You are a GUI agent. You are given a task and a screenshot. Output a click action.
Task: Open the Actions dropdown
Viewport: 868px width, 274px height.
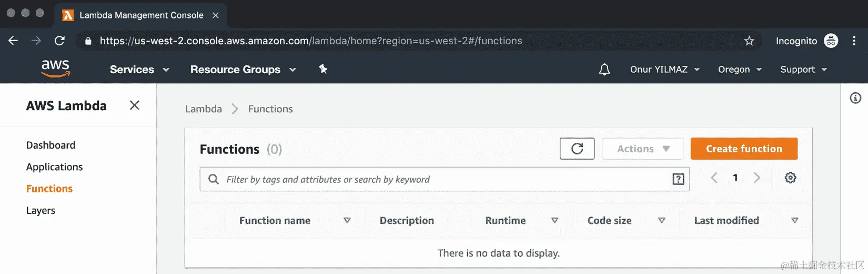tap(642, 149)
